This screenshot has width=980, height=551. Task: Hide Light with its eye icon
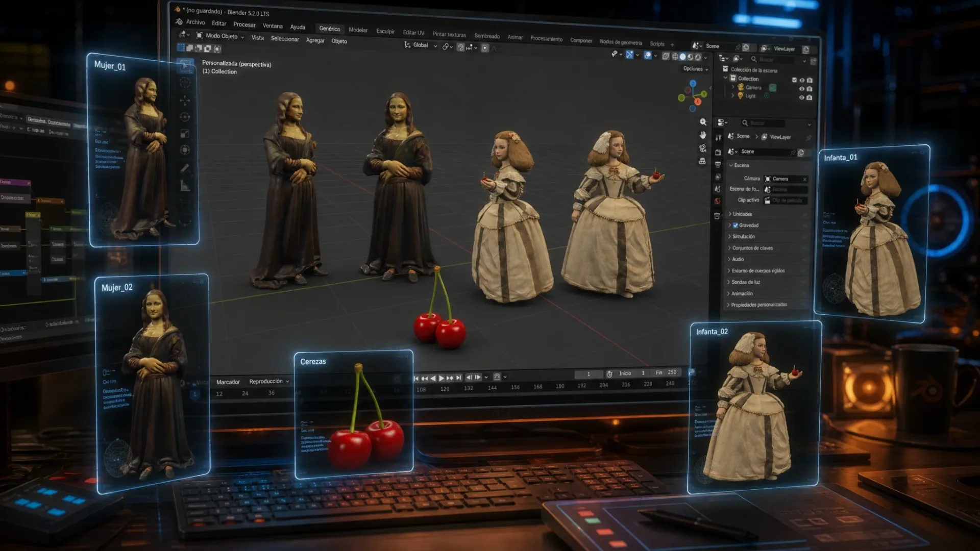(801, 97)
